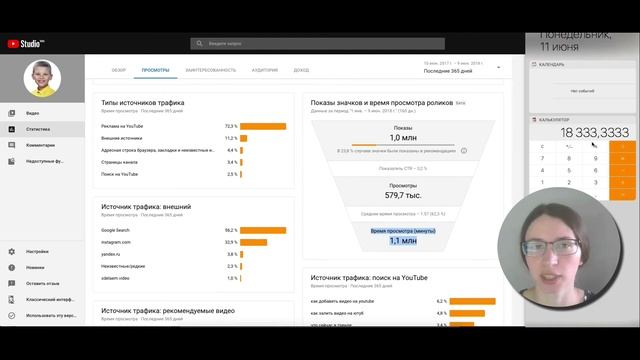Click the Календарь widget header icon

534,64
